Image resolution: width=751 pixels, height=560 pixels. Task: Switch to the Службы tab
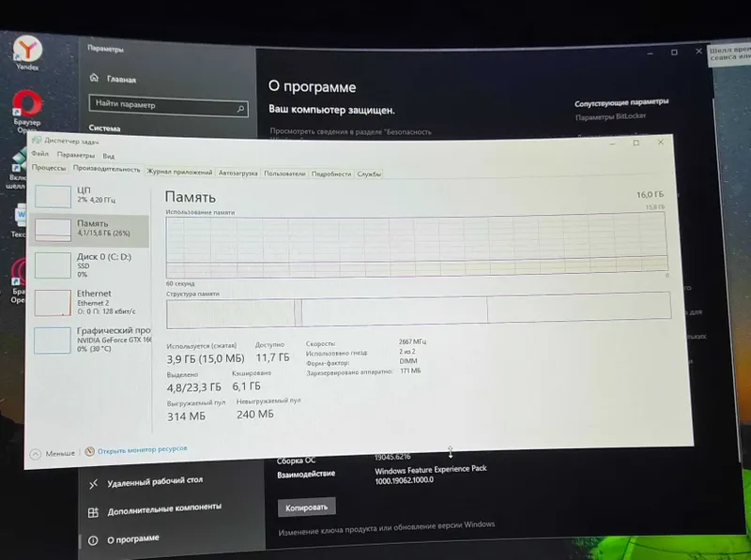(x=369, y=174)
